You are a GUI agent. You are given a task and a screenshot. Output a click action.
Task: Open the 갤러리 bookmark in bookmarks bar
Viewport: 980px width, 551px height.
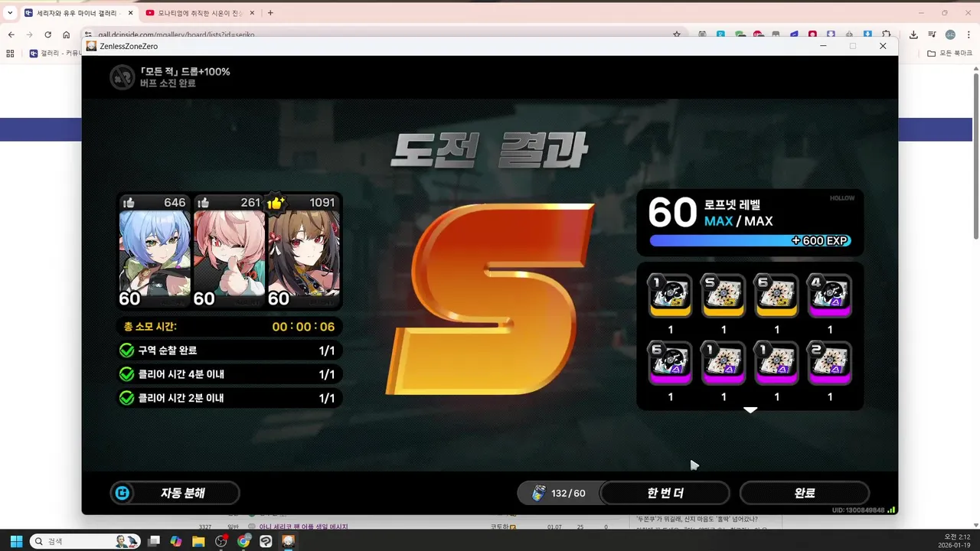coord(54,54)
